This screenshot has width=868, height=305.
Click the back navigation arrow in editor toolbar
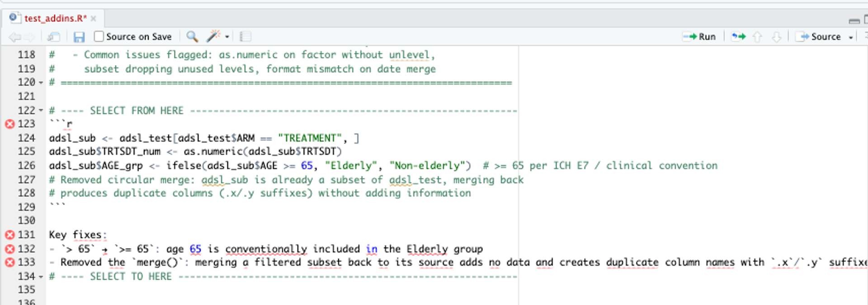click(x=14, y=37)
